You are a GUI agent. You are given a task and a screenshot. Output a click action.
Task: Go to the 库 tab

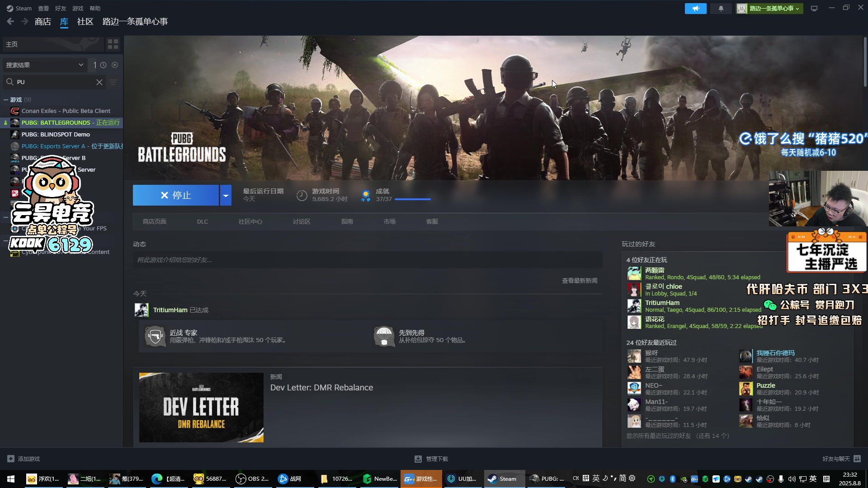coord(64,21)
